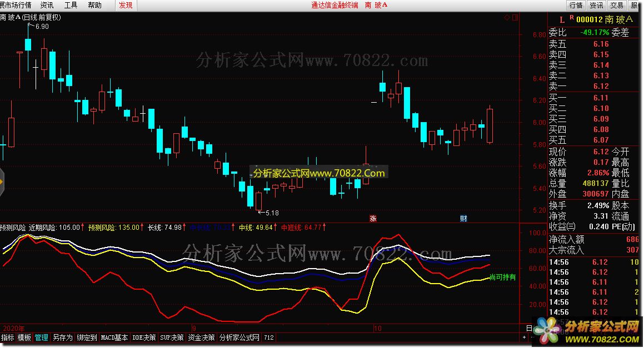Switch to the 分析家公式网 indicator tab
Viewport: 644px width, 348px height.
(x=239, y=338)
